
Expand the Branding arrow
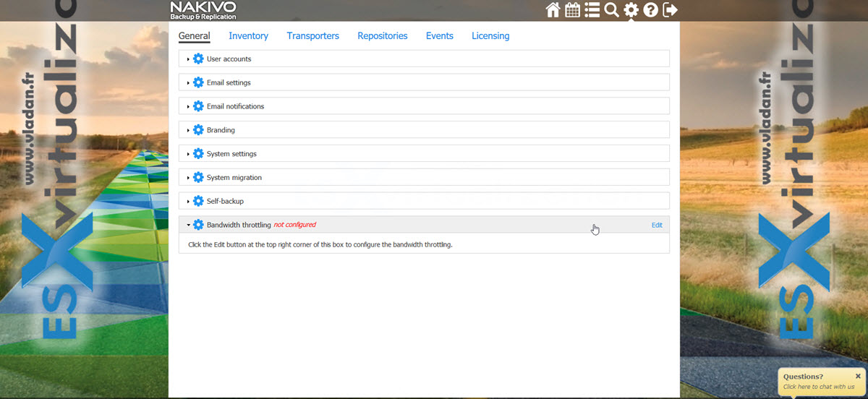(x=188, y=131)
